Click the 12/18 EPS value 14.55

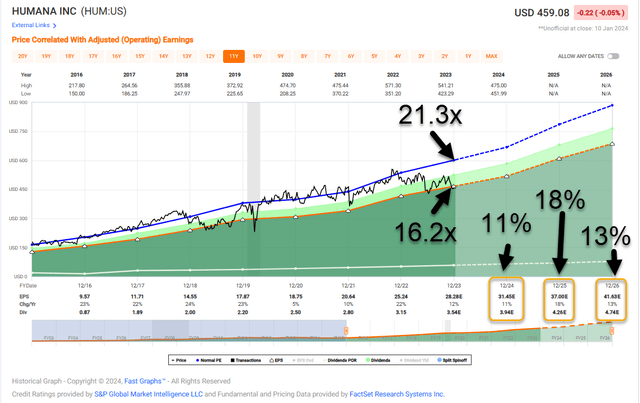pos(190,296)
